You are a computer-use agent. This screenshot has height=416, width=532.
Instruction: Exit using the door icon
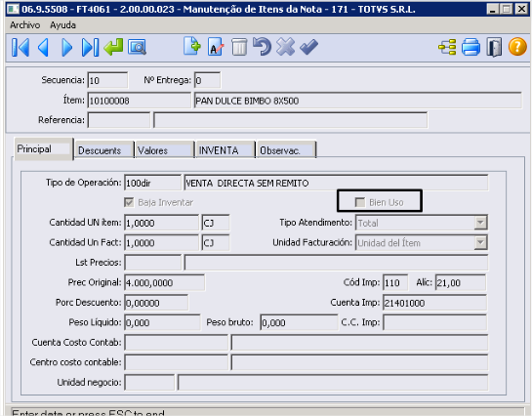(494, 47)
